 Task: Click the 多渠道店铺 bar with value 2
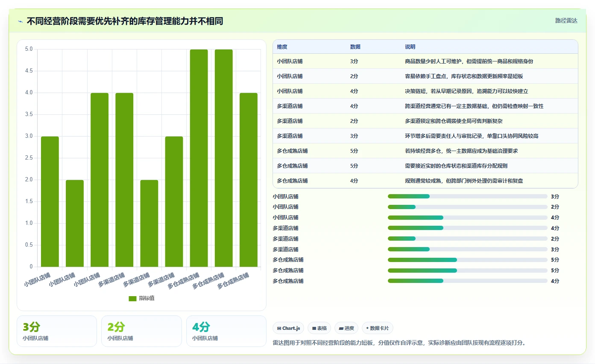(149, 223)
